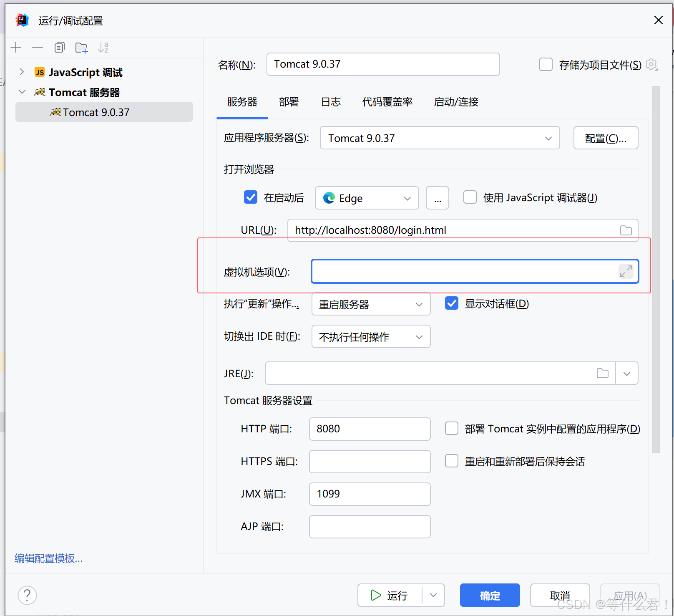Screen dimensions: 674x616
Task: Focus the empty HTTPS 端口 field
Action: tap(370, 462)
